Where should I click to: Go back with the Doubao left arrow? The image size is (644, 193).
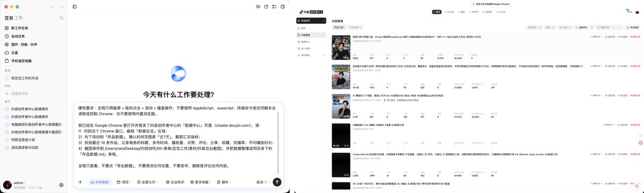coord(53,6)
